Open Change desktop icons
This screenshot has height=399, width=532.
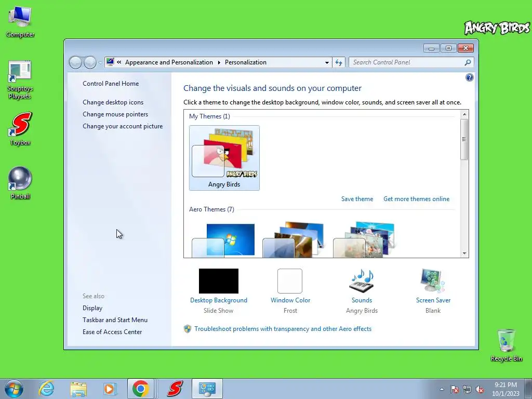tap(113, 102)
